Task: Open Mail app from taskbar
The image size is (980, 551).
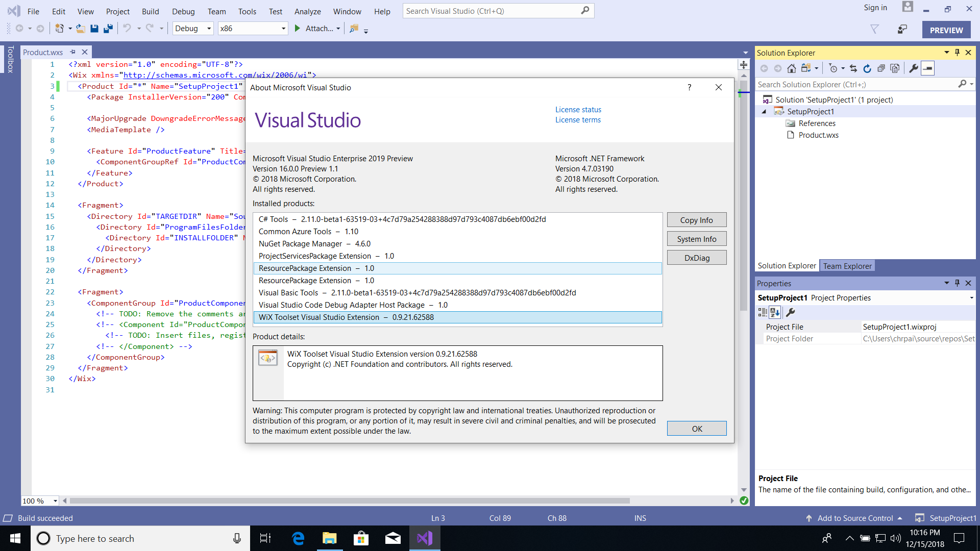Action: click(393, 538)
